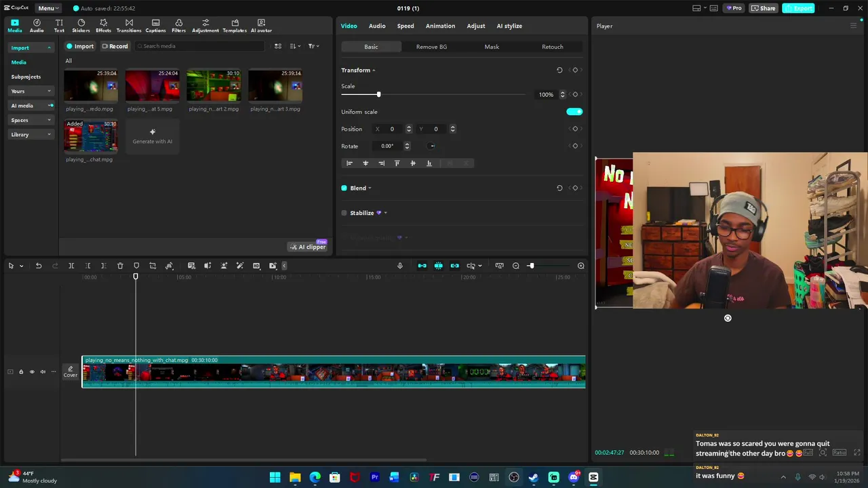
Task: Click the Import media button
Action: click(x=79, y=46)
